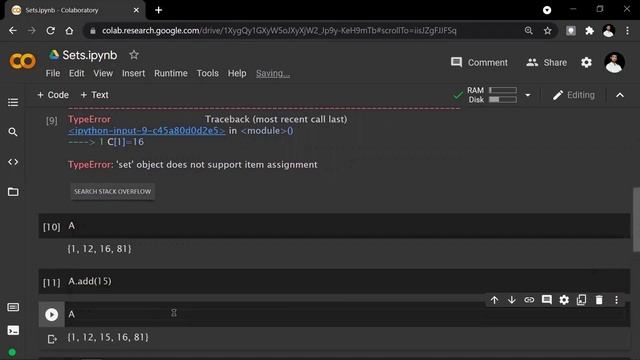Open the find and replace search icon
The image size is (640, 360).
(x=13, y=132)
